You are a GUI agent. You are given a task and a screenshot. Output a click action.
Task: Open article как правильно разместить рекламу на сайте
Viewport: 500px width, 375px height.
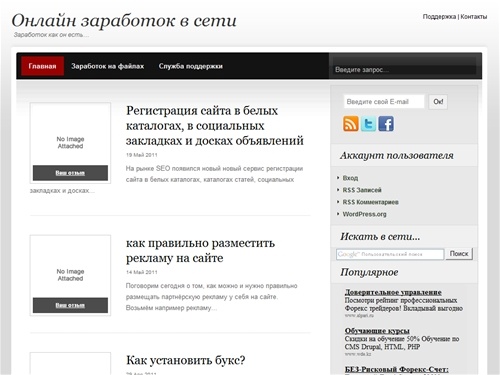(x=200, y=250)
